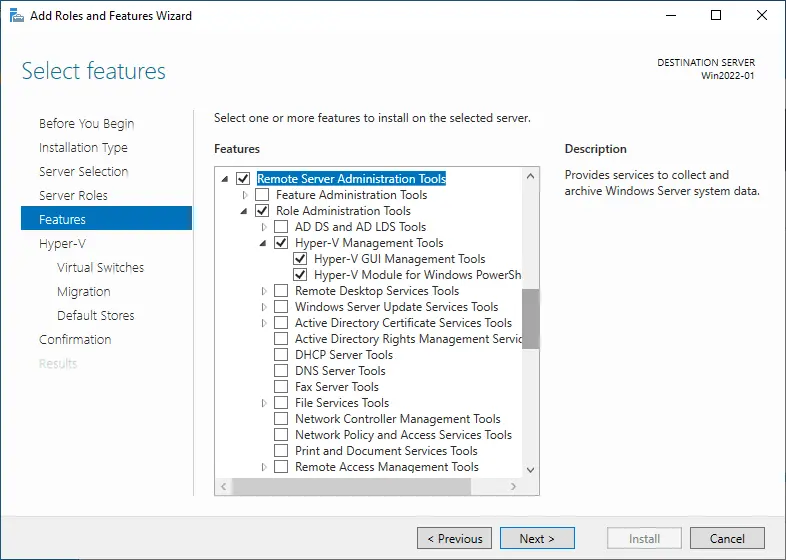786x560 pixels.
Task: Expand Remote Access Management Tools node
Action: [x=264, y=467]
